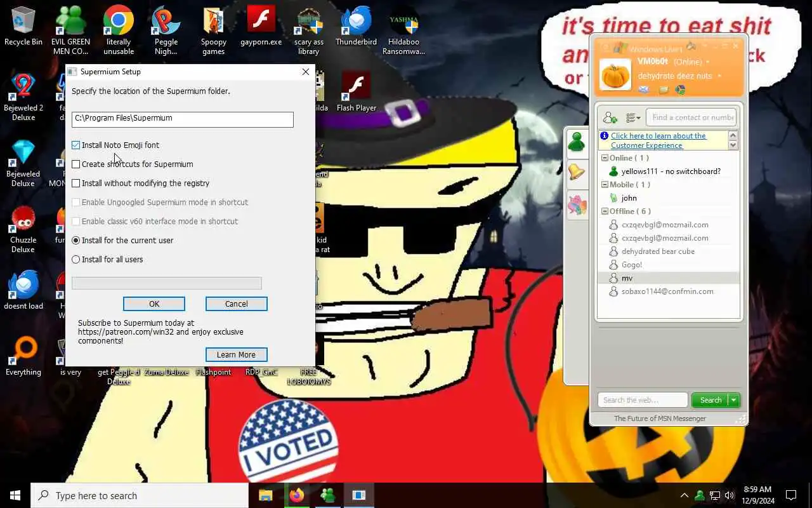This screenshot has width=812, height=508.
Task: Select the literally unusable Chrome icon
Action: tap(119, 30)
